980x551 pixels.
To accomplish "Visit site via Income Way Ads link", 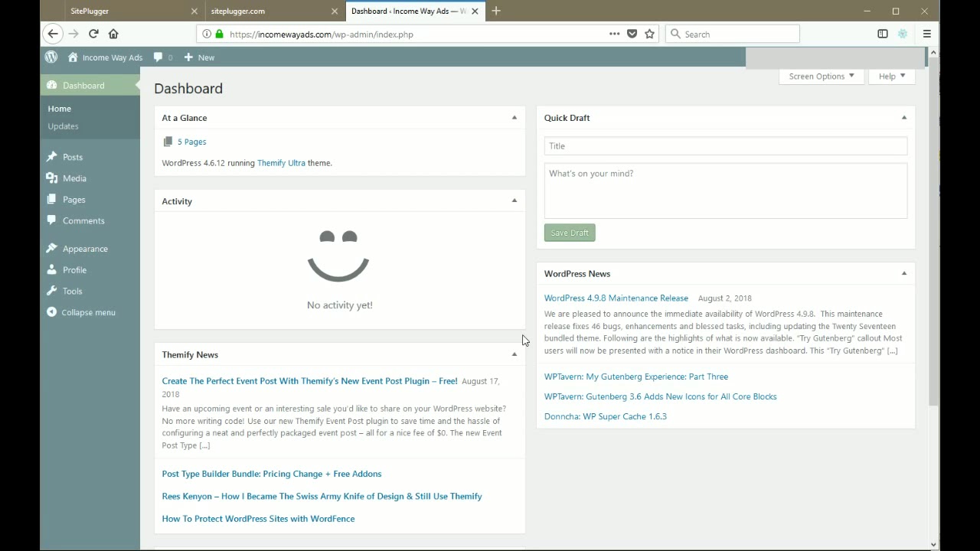I will pos(106,57).
